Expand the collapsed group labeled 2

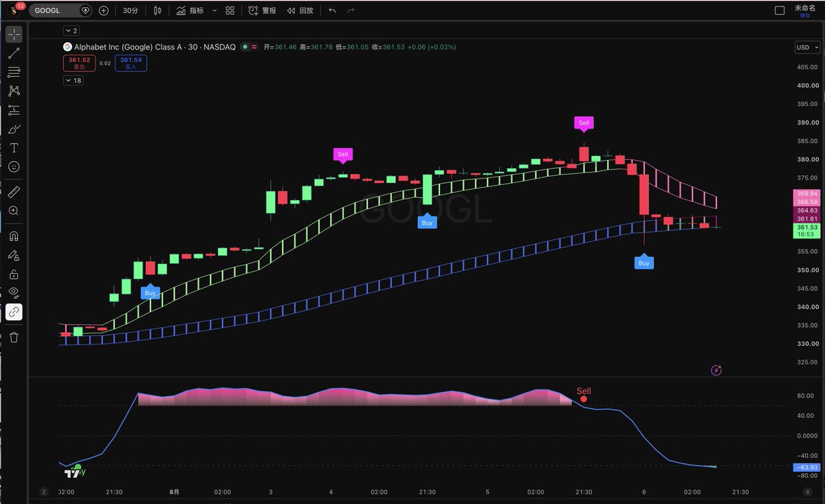tap(71, 30)
